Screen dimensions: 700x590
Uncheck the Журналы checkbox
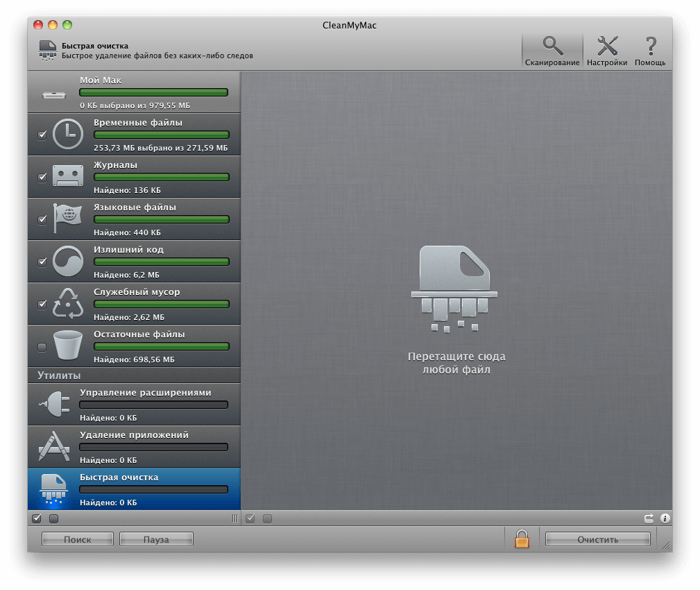[x=42, y=177]
